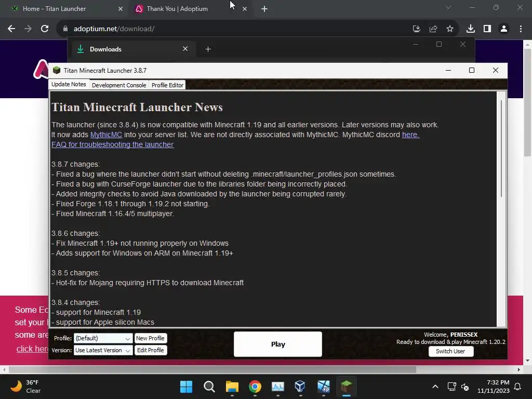
Task: Click the Play button
Action: click(x=278, y=344)
